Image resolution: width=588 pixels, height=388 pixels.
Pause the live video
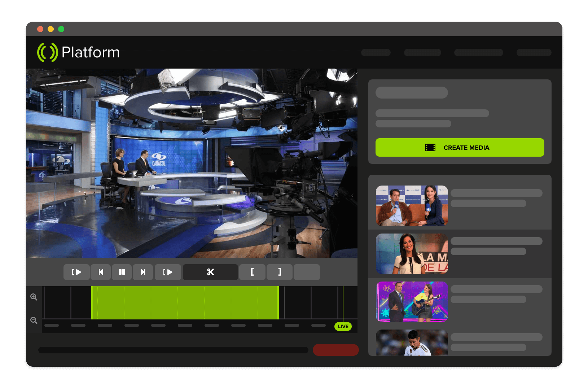[122, 272]
